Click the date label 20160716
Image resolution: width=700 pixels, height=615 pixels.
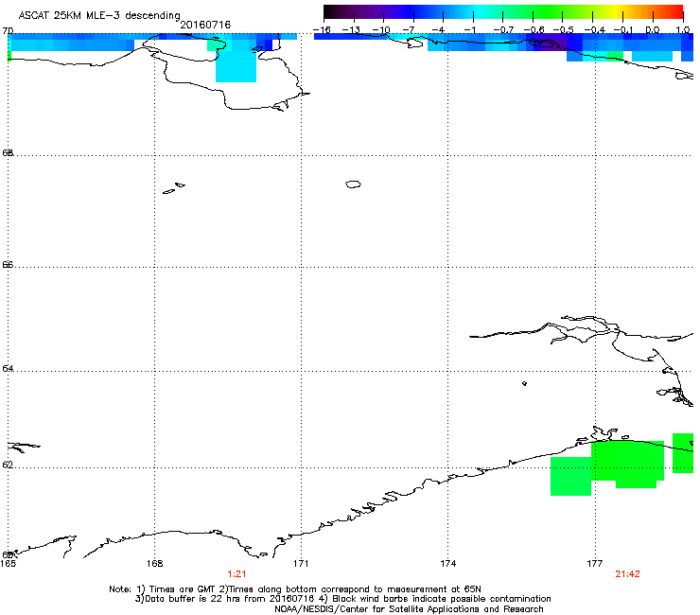tap(205, 25)
